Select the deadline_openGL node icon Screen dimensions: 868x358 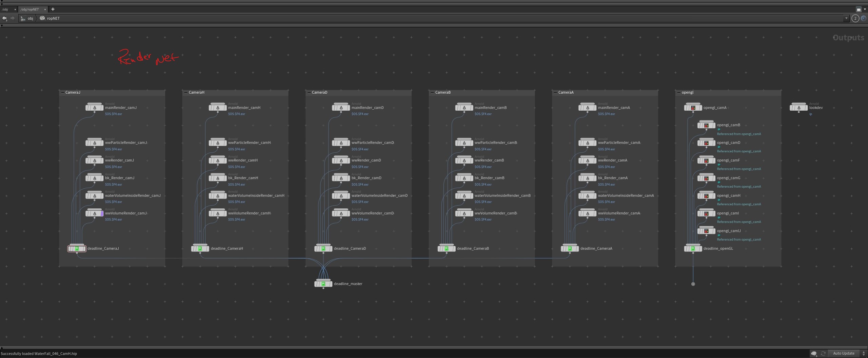pos(693,249)
